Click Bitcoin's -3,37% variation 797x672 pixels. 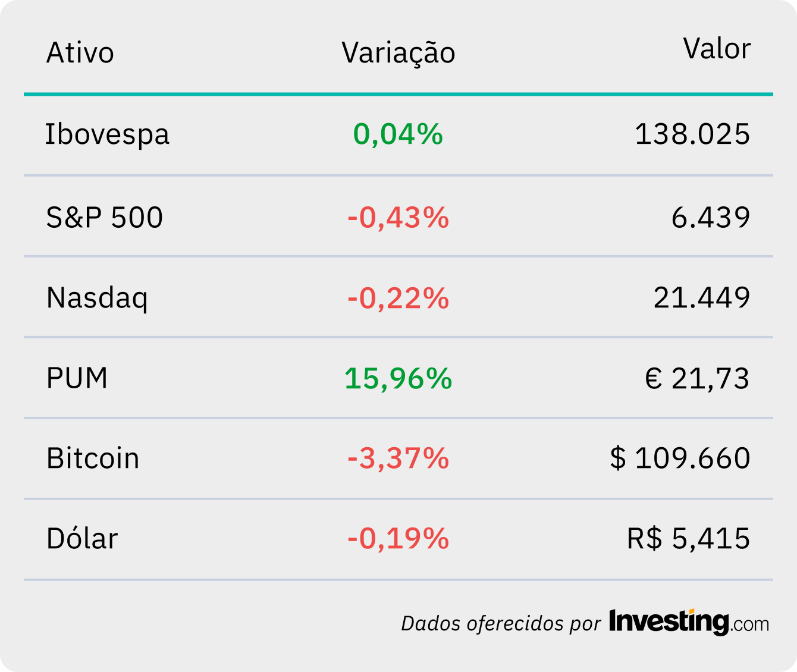pos(398,459)
